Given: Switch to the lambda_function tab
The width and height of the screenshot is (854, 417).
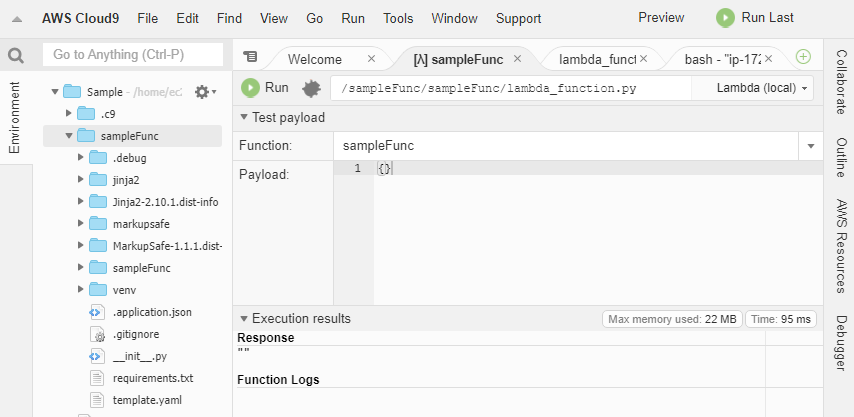Looking at the screenshot, I should click(598, 59).
